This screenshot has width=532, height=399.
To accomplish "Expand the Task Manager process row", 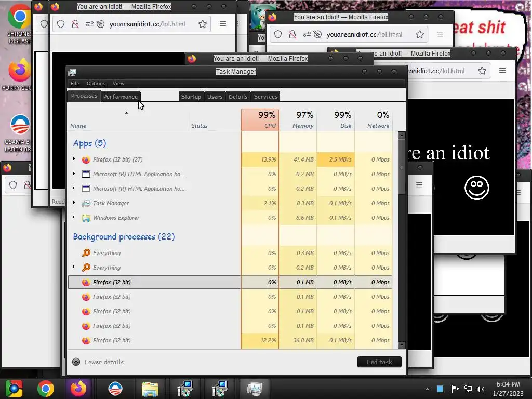I will (74, 203).
